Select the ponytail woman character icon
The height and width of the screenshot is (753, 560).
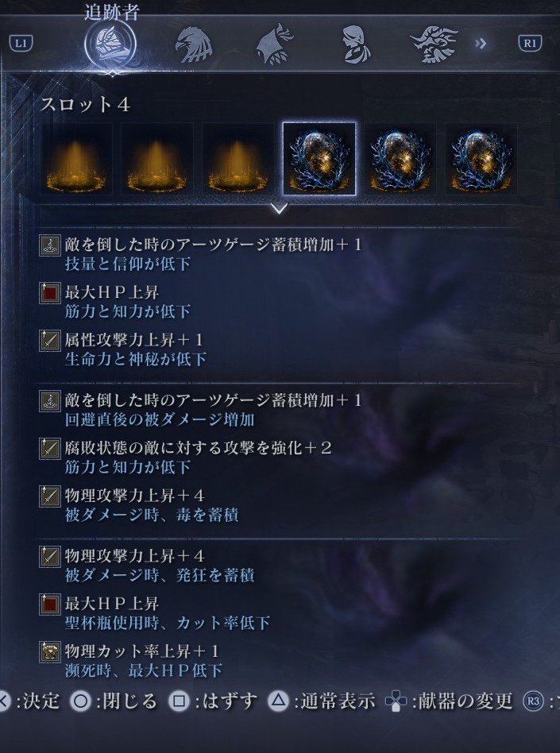point(356,44)
